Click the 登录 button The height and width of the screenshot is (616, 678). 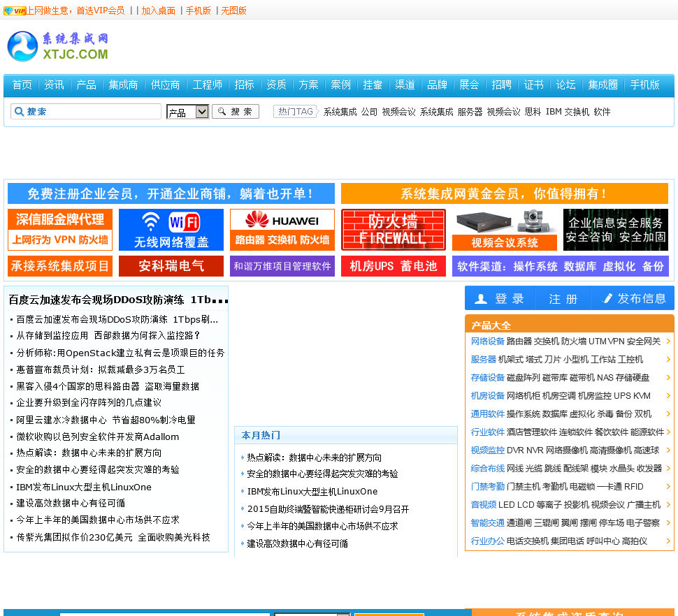coord(500,298)
